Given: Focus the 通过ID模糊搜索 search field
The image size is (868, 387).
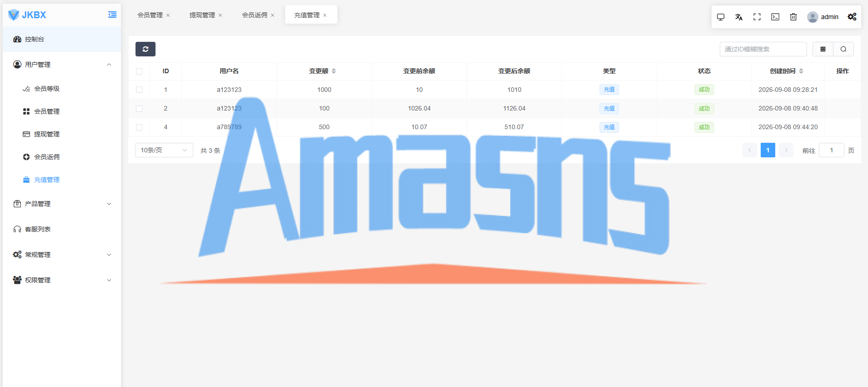Looking at the screenshot, I should (763, 49).
